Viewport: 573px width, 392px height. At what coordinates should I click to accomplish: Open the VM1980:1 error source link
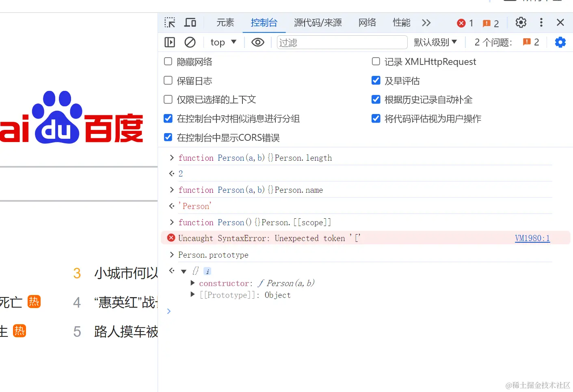pos(532,238)
